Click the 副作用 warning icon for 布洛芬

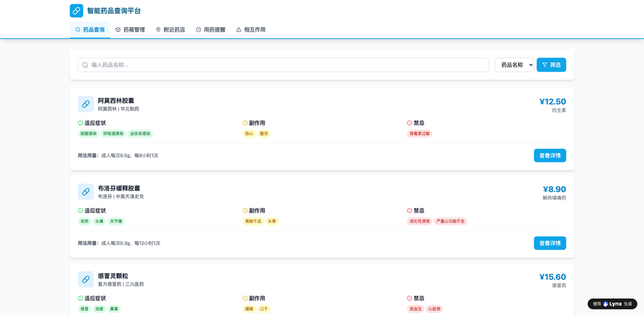click(x=245, y=211)
